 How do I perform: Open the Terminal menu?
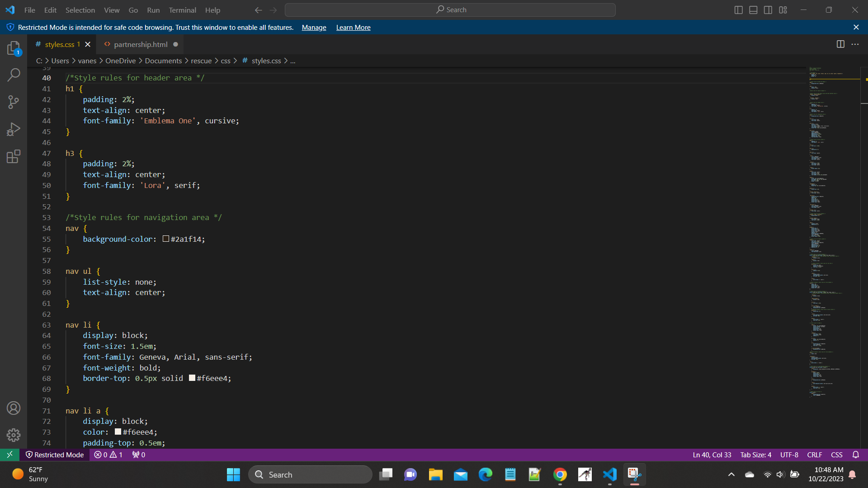click(x=182, y=10)
